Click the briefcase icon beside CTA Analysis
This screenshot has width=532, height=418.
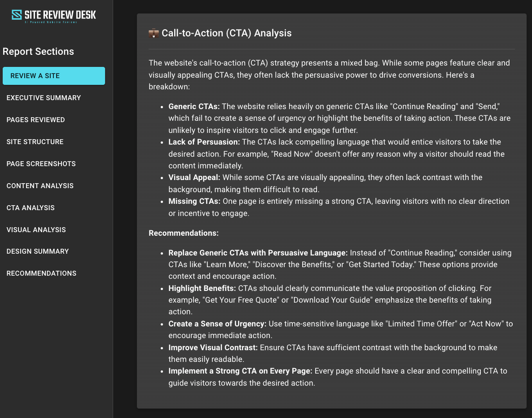tap(154, 33)
